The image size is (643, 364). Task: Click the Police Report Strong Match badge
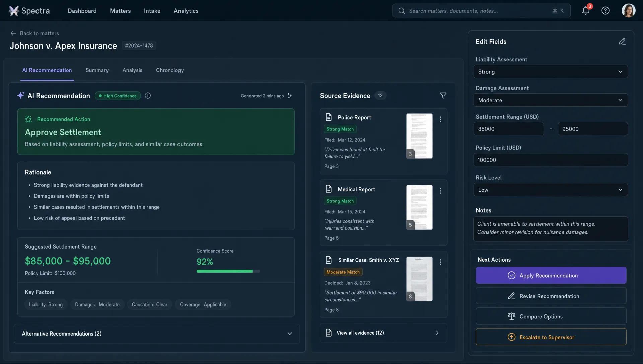pos(340,129)
